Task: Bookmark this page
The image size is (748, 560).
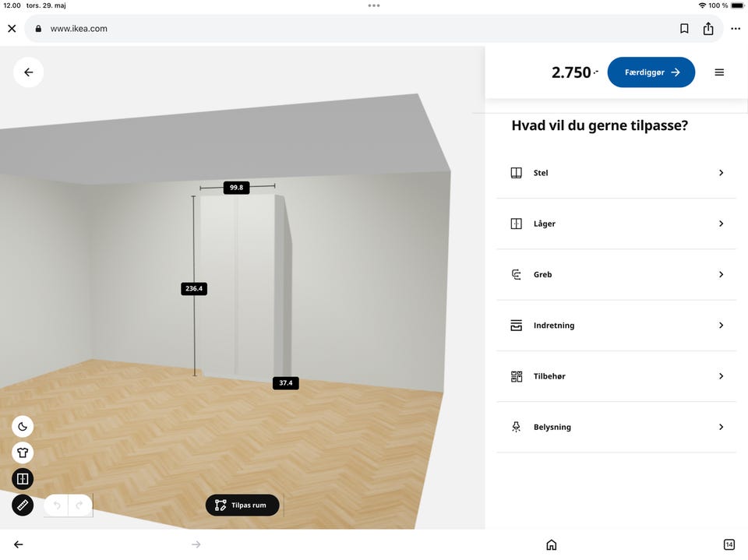Action: click(x=684, y=29)
